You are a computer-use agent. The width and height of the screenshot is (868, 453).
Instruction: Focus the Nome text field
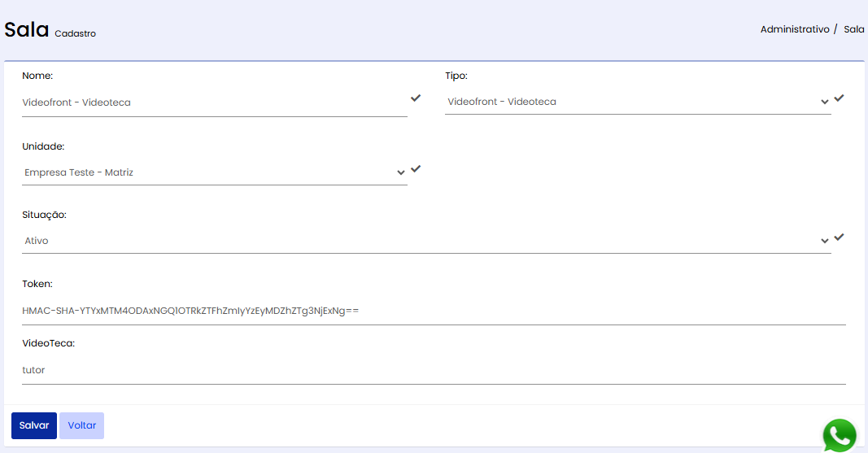(215, 102)
